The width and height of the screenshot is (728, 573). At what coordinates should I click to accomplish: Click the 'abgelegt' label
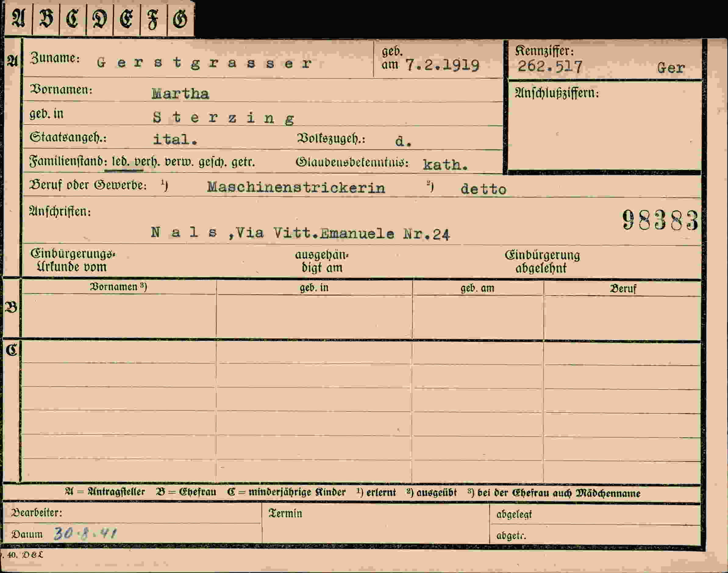tap(514, 514)
